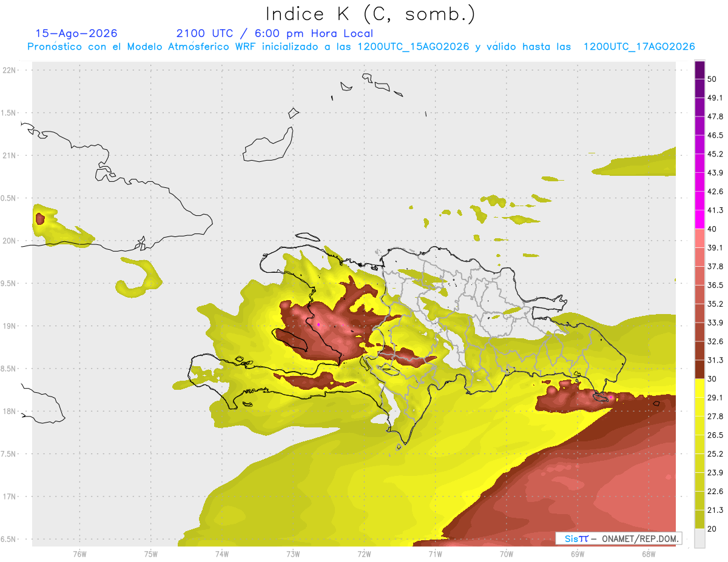The width and height of the screenshot is (728, 562).
Task: Click the "74W" longitude label
Action: (x=222, y=554)
